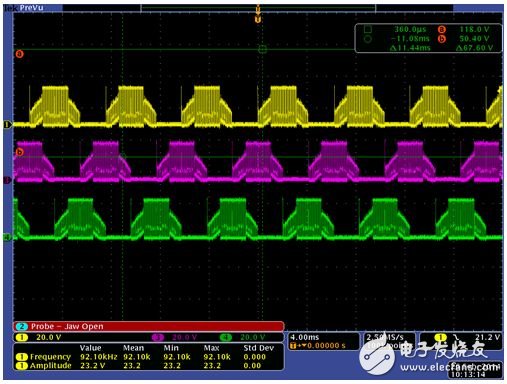Click the 'PreVu' acquisition status label
Viewport: 507px width, 384px height.
(31, 8)
